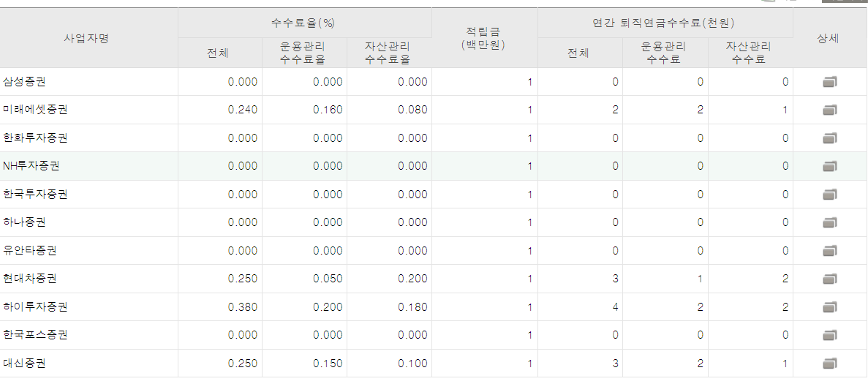Viewport: 868px width, 384px height.
Task: Open detail icon for 한국포스증권 row
Action: coord(829,336)
